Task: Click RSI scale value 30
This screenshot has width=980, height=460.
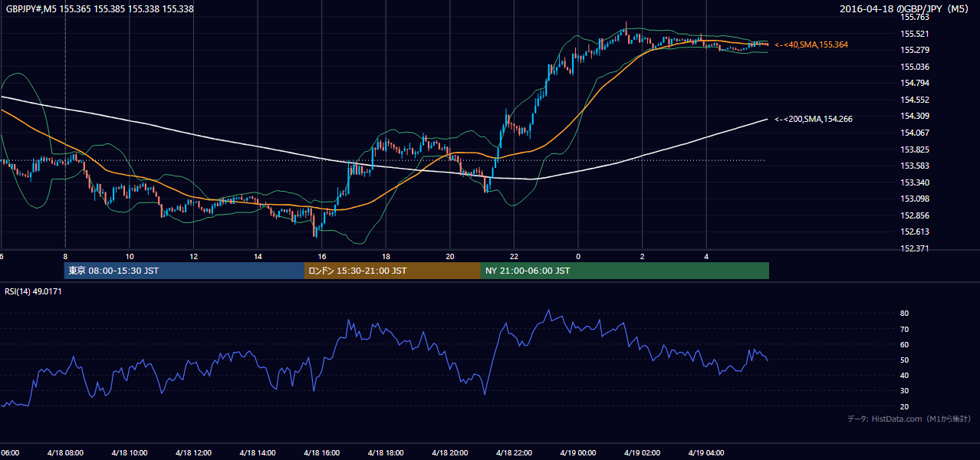Action: (x=905, y=391)
